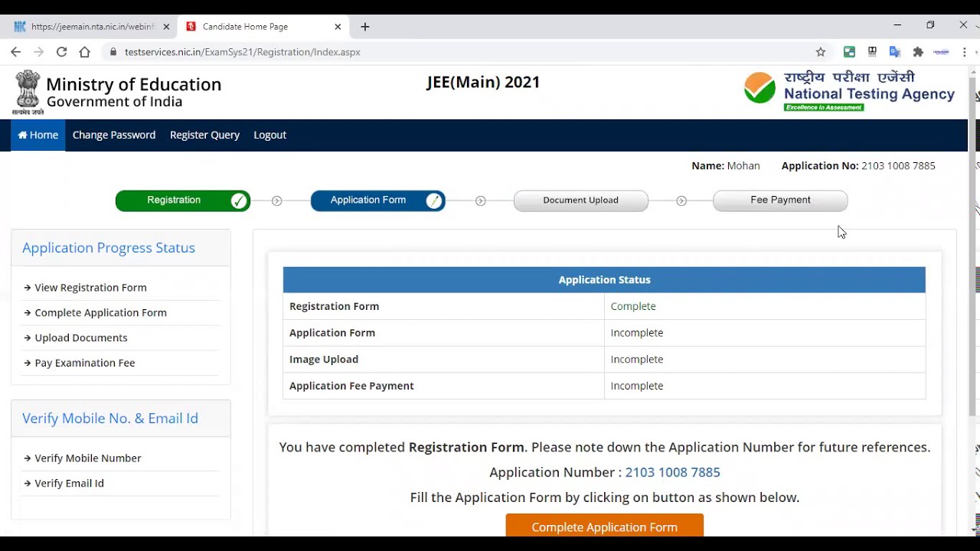Viewport: 980px width, 551px height.
Task: Click arrow connector after Registration step
Action: 276,201
